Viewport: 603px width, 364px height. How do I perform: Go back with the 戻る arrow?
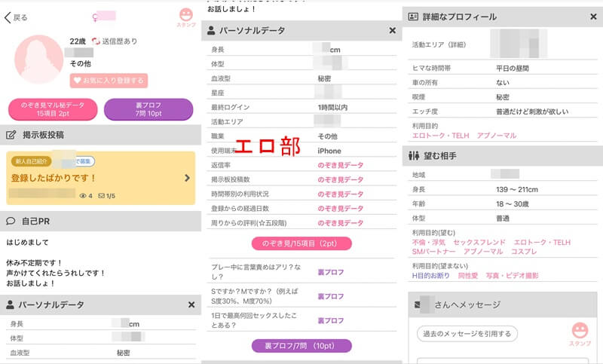[15, 17]
